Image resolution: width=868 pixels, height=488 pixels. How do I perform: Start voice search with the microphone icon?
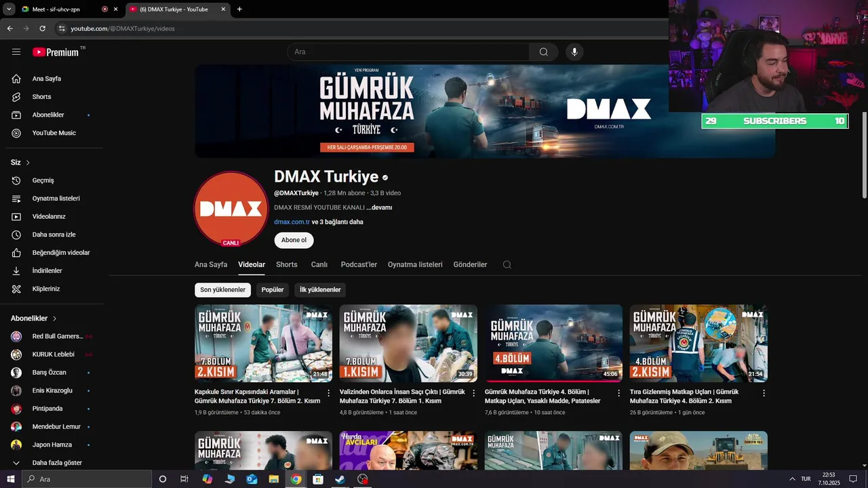574,52
